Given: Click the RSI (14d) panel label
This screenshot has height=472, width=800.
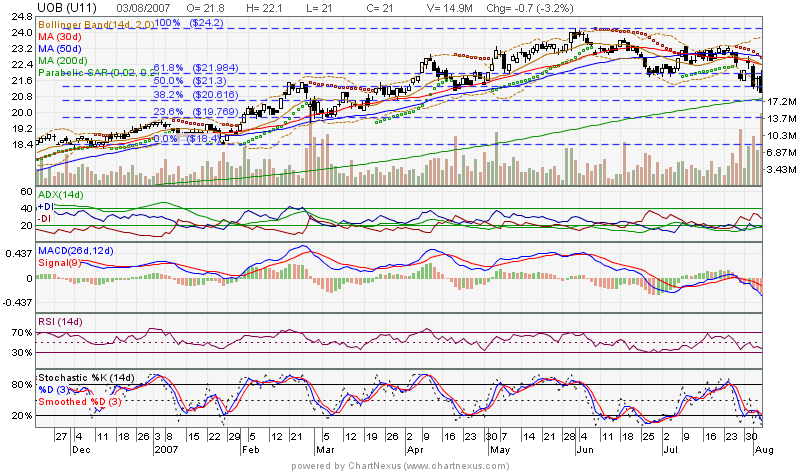Looking at the screenshot, I should click(x=60, y=321).
